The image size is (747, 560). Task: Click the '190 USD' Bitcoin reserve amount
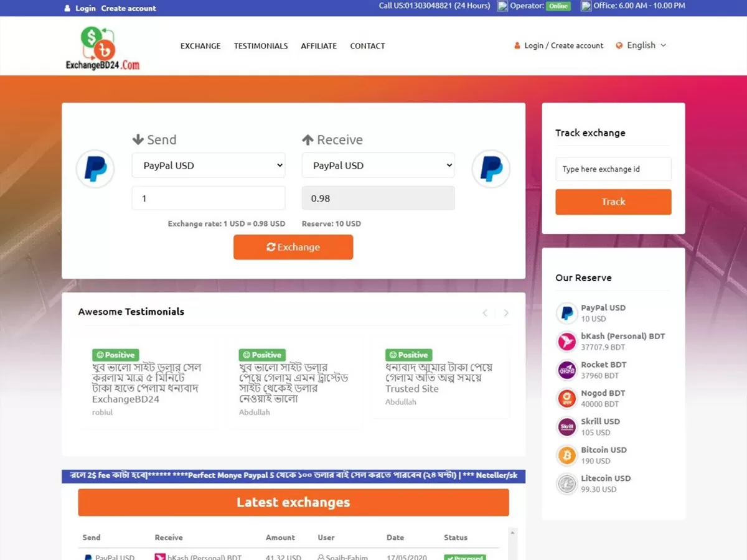click(596, 461)
